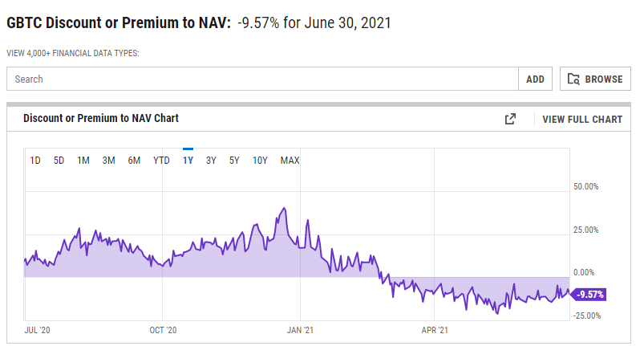Image resolution: width=644 pixels, height=346 pixels.
Task: Show the 10Y chart range
Action: 260,161
